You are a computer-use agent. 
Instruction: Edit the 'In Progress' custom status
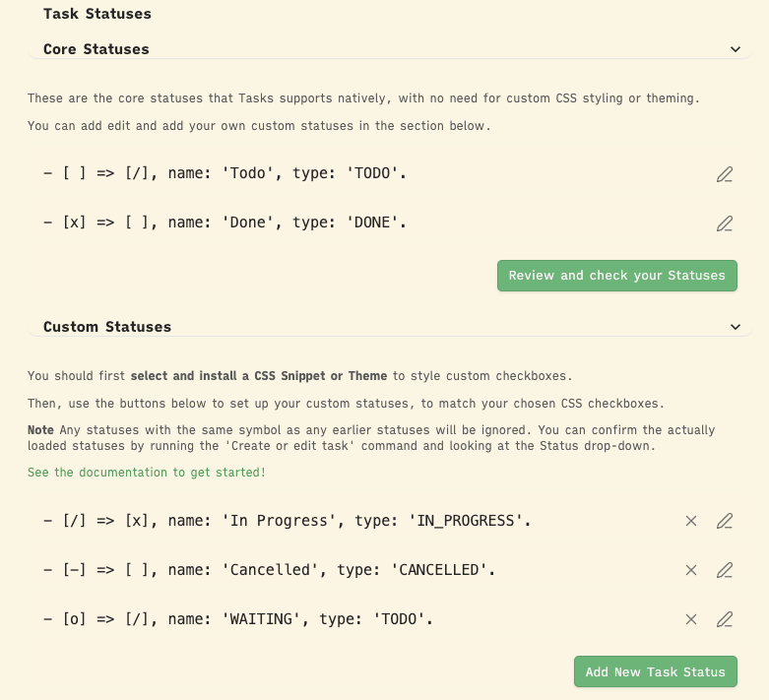coord(725,521)
